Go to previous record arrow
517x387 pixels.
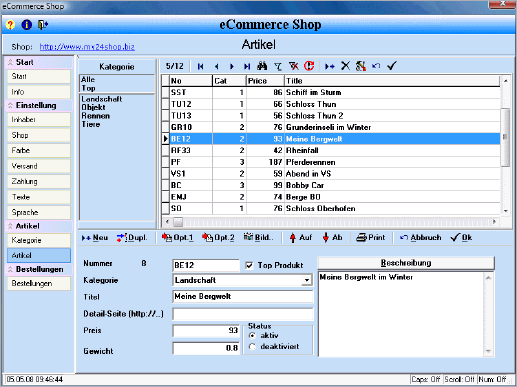tap(216, 66)
